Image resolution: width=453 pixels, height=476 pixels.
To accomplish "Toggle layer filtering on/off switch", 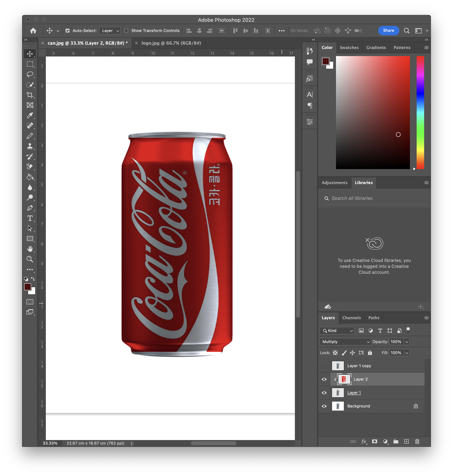I will 408,330.
